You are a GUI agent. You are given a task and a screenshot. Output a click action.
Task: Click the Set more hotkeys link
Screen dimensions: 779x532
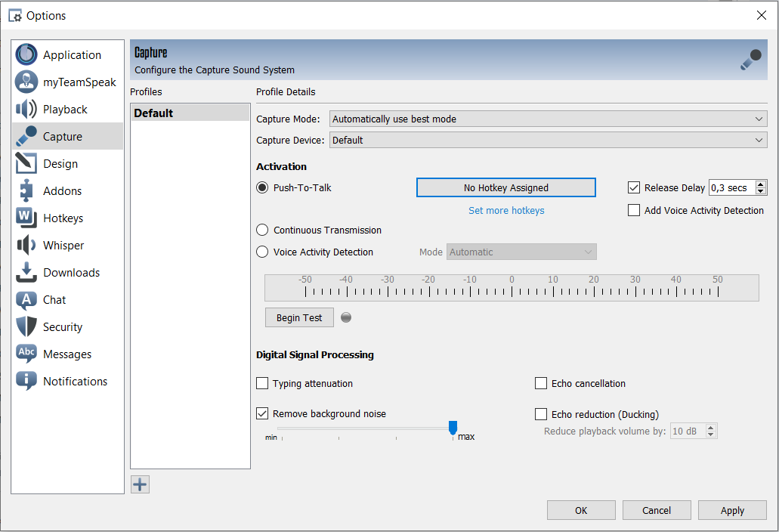pyautogui.click(x=506, y=211)
